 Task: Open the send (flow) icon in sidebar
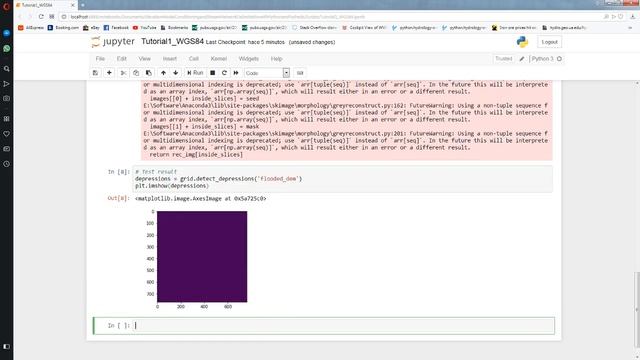pyautogui.click(x=7, y=84)
